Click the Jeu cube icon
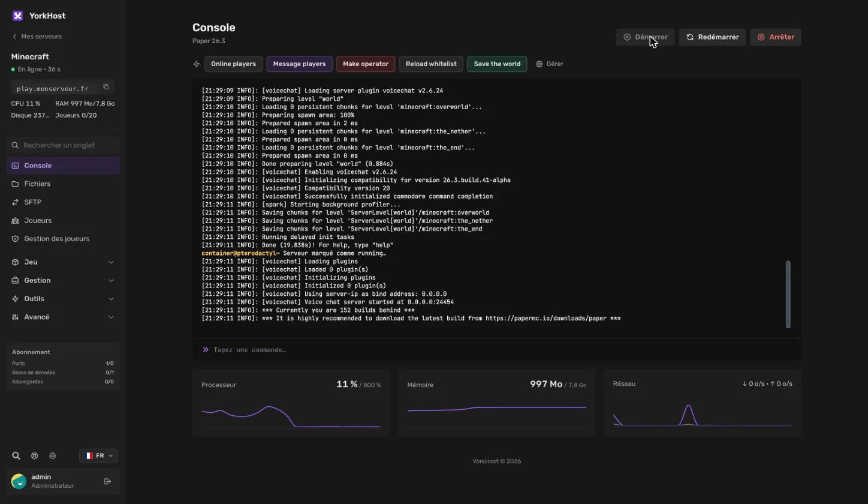868x504 pixels. pos(15,262)
